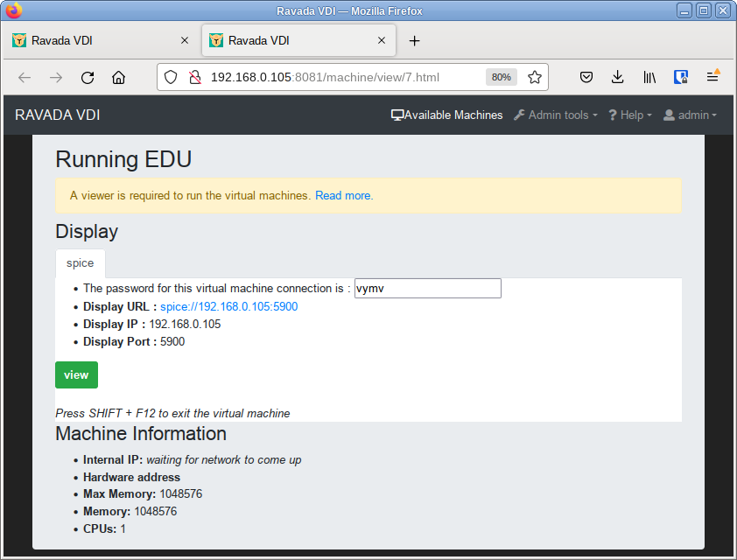The image size is (737, 560).
Task: Open the Firefox application menu
Action: coord(712,77)
